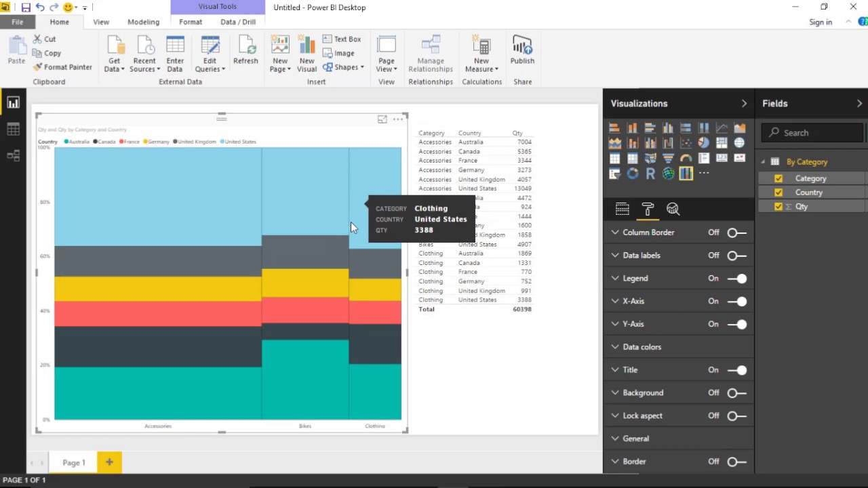
Task: Collapse the Visualizations pane arrow
Action: [744, 104]
